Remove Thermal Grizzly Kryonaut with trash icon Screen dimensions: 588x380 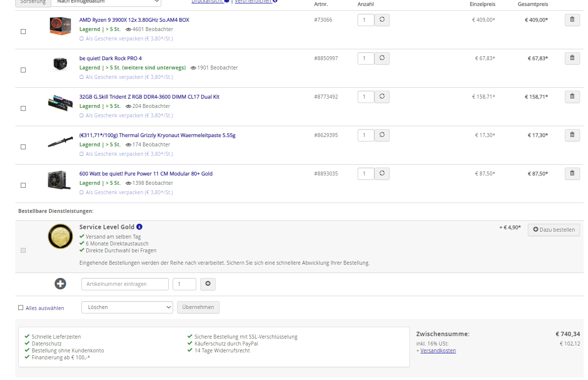tap(572, 135)
